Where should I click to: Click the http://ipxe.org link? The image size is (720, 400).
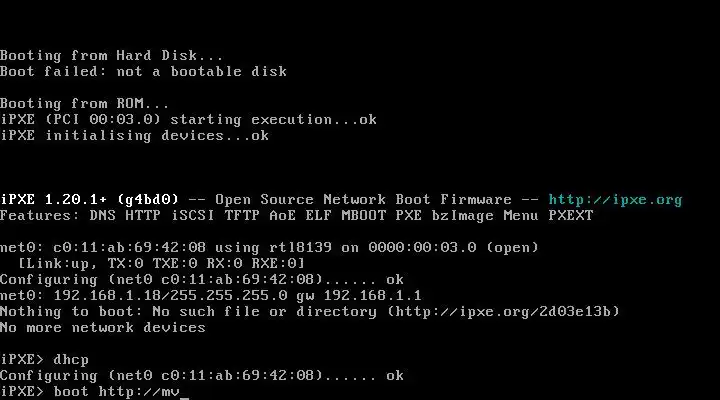click(x=615, y=199)
